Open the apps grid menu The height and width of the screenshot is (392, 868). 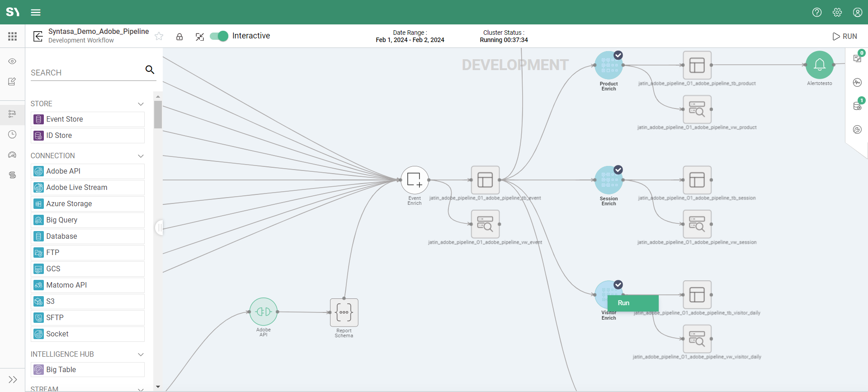click(12, 36)
